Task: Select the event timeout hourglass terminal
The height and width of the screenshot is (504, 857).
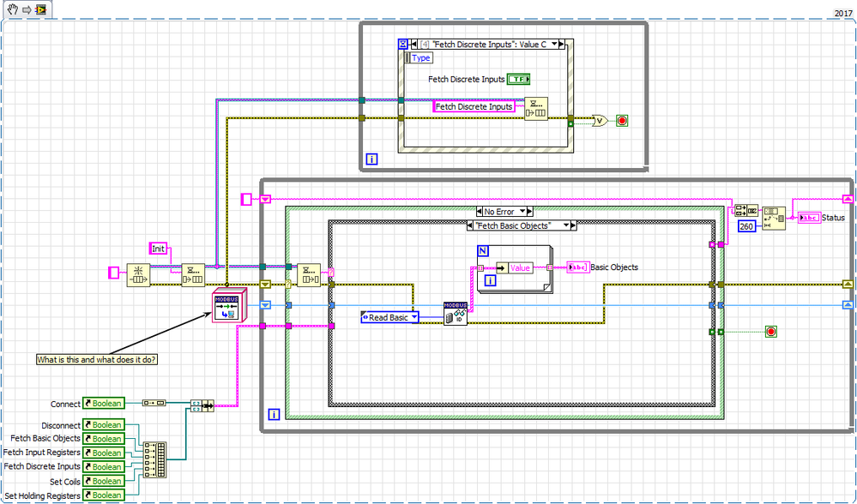Action: (403, 44)
